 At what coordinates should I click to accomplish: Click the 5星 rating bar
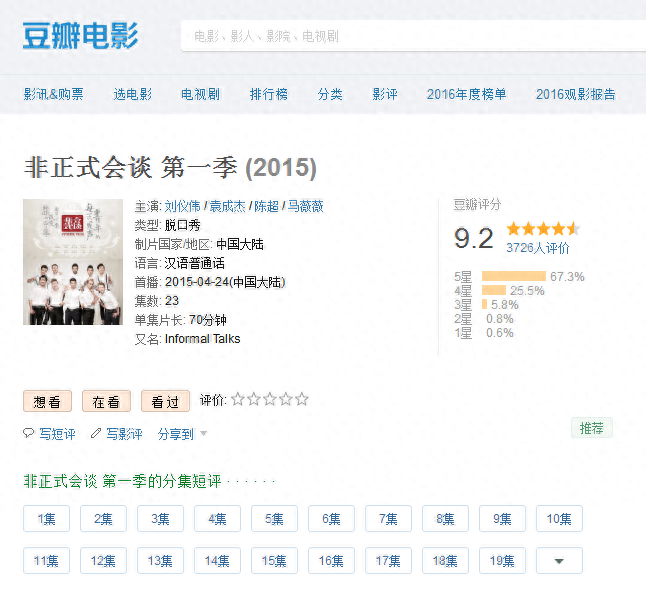[513, 276]
